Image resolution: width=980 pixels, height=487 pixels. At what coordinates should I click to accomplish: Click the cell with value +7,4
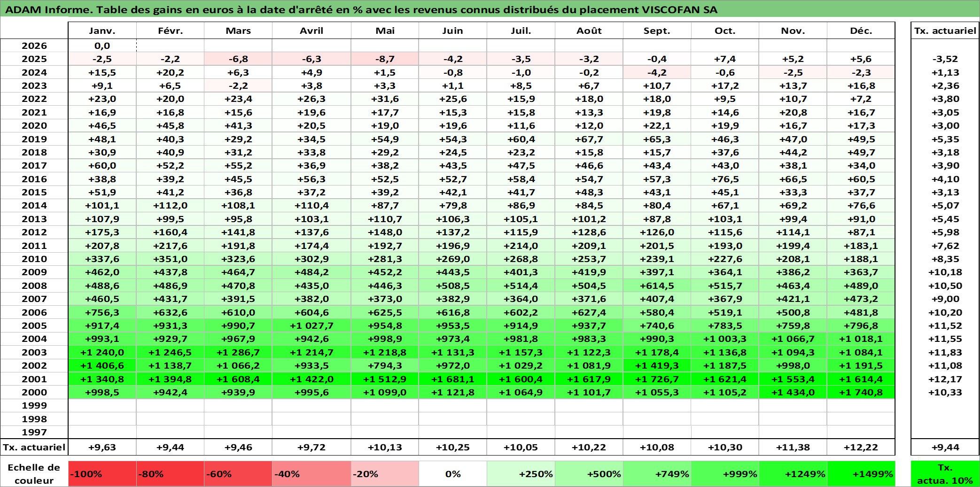pos(725,59)
